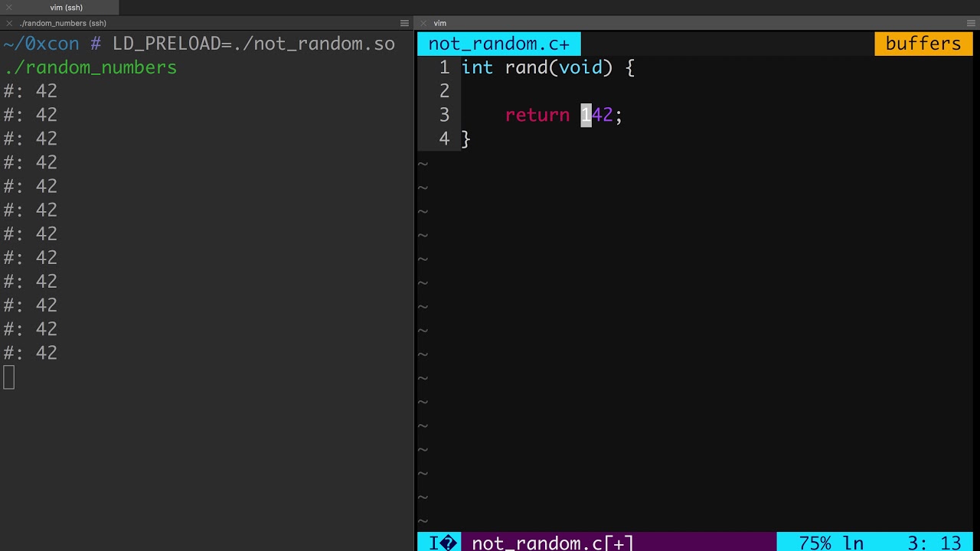
Task: Click "not_random.c[+]" in the vim status line
Action: 552,543
